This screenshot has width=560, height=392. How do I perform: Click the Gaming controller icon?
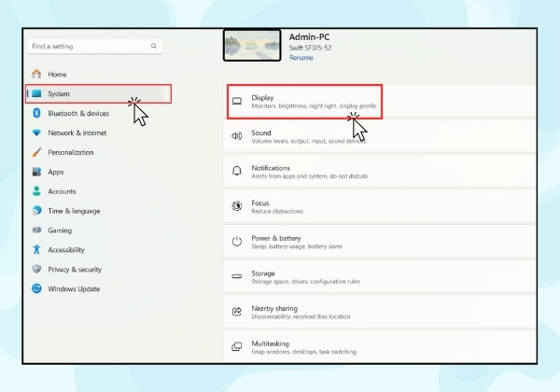point(36,230)
